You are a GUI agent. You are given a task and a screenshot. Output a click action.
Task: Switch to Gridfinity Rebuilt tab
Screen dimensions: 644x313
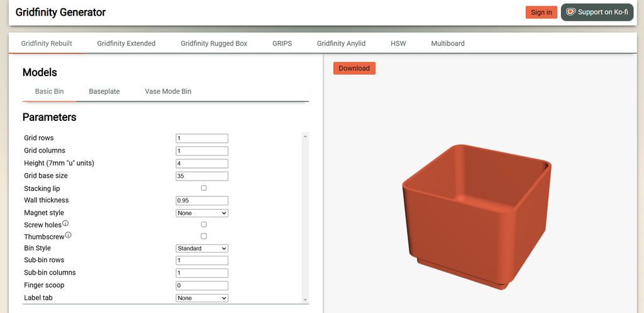click(x=47, y=43)
